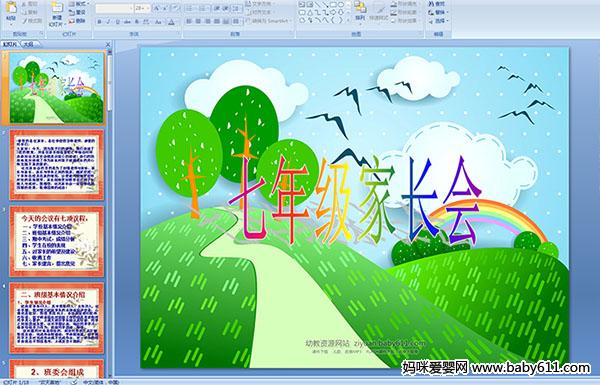
Task: Open the font size dropdown
Action: point(148,8)
